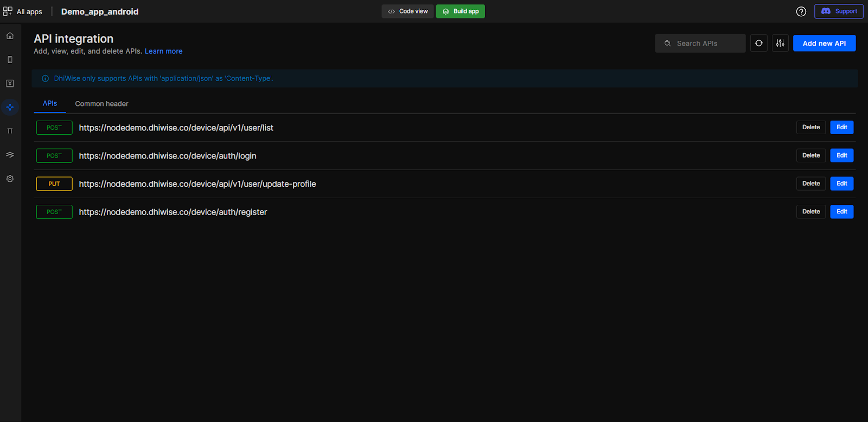The height and width of the screenshot is (422, 868).
Task: Open the home icon in the sidebar
Action: pos(10,36)
